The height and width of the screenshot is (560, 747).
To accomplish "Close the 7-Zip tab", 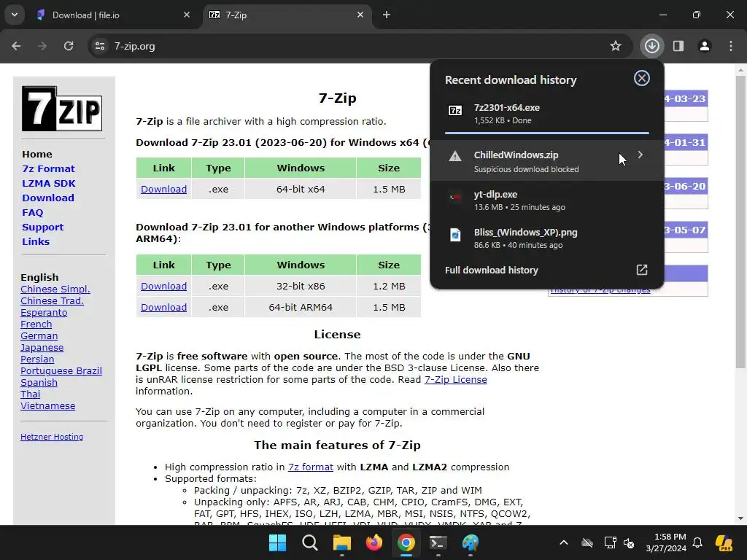I will [360, 15].
